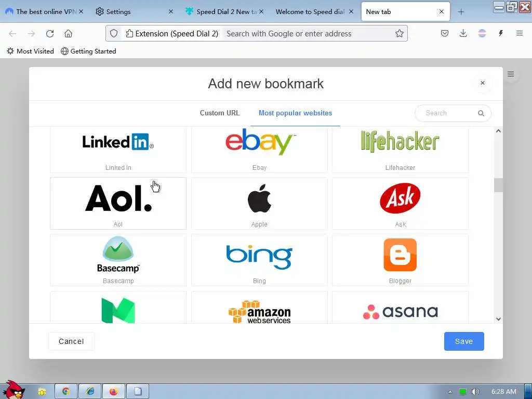Image resolution: width=532 pixels, height=399 pixels.
Task: Close the Settings browser tab
Action: (171, 11)
